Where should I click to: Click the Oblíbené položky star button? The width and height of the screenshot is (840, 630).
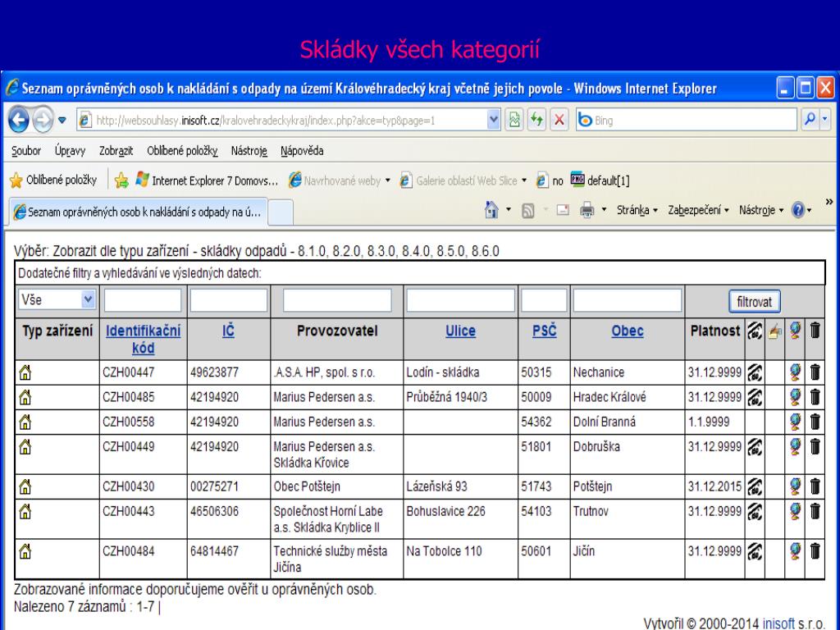click(x=53, y=180)
